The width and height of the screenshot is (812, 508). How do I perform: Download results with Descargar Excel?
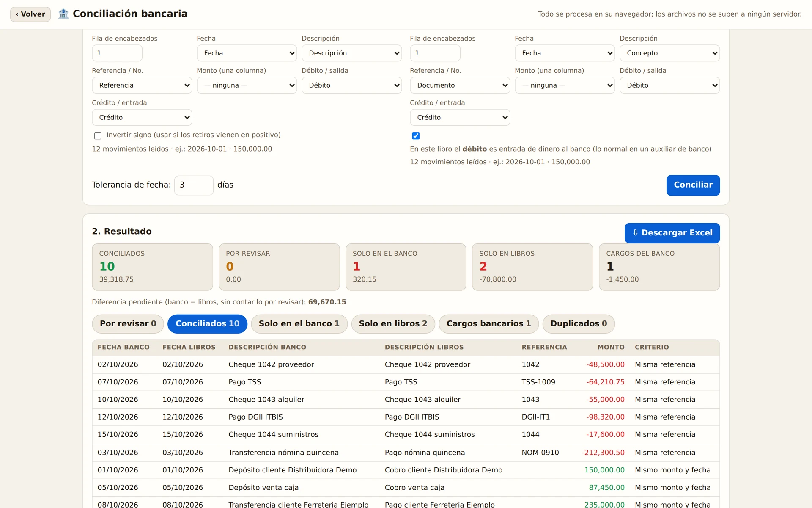click(672, 233)
